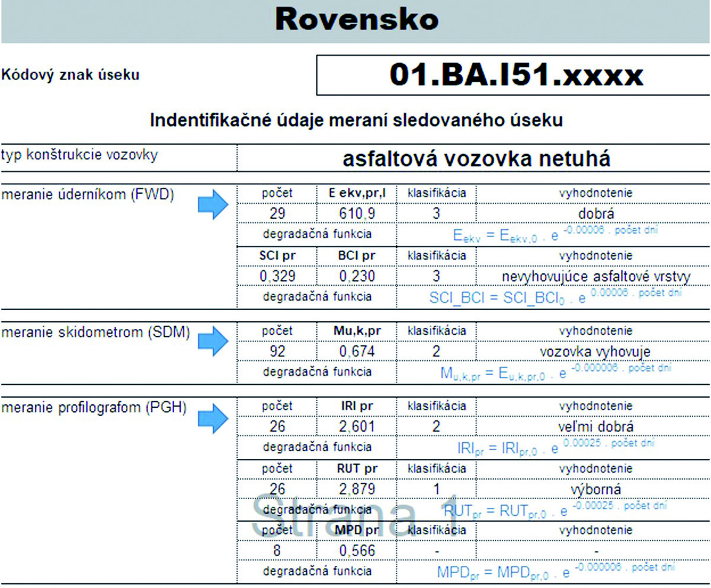
Task: Select the 'SCI pr' column header
Action: tap(278, 255)
